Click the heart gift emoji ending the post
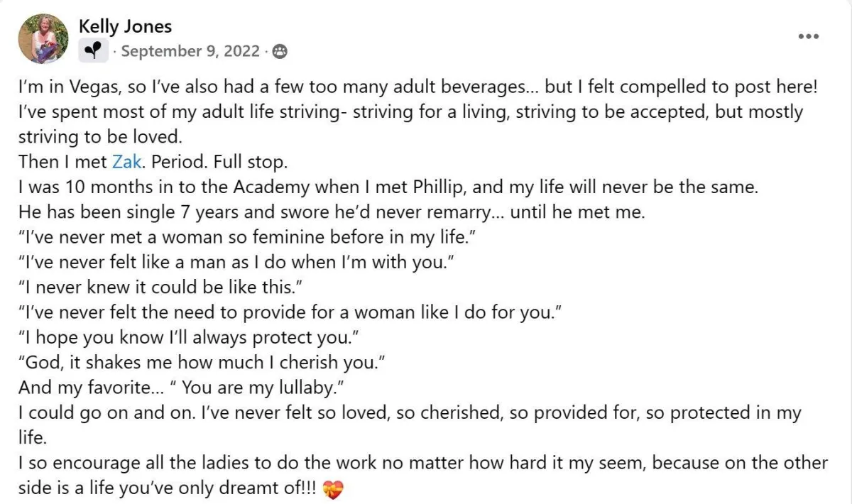 pos(333,489)
